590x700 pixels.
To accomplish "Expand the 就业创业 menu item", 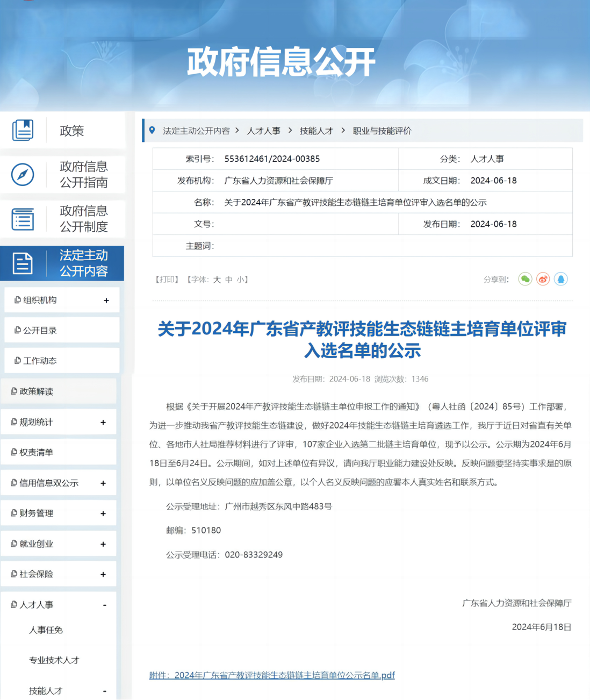I will [103, 544].
